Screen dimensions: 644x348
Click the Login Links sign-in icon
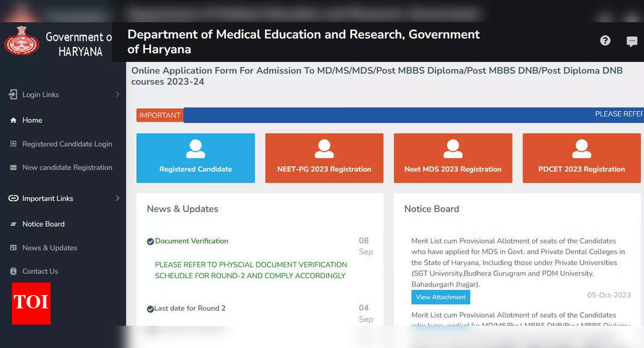(x=13, y=94)
